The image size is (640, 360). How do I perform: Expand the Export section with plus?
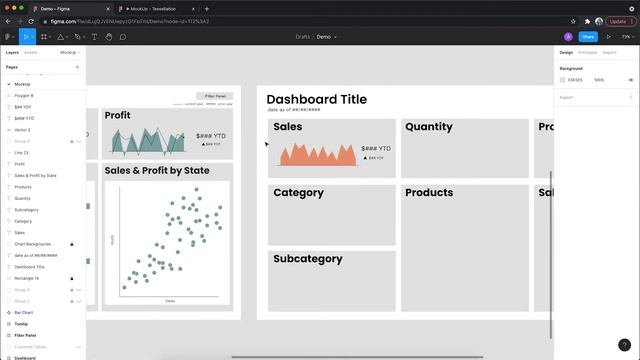pyautogui.click(x=631, y=98)
